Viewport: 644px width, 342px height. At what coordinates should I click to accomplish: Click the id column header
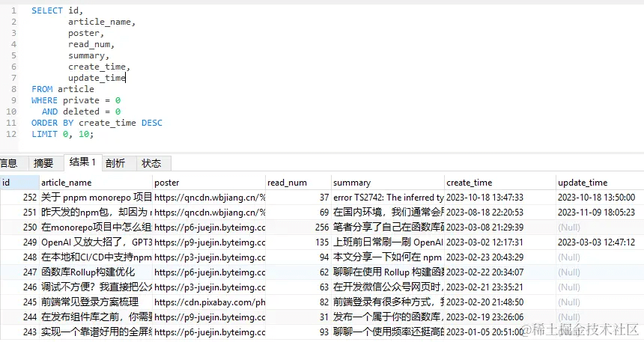click(19, 183)
